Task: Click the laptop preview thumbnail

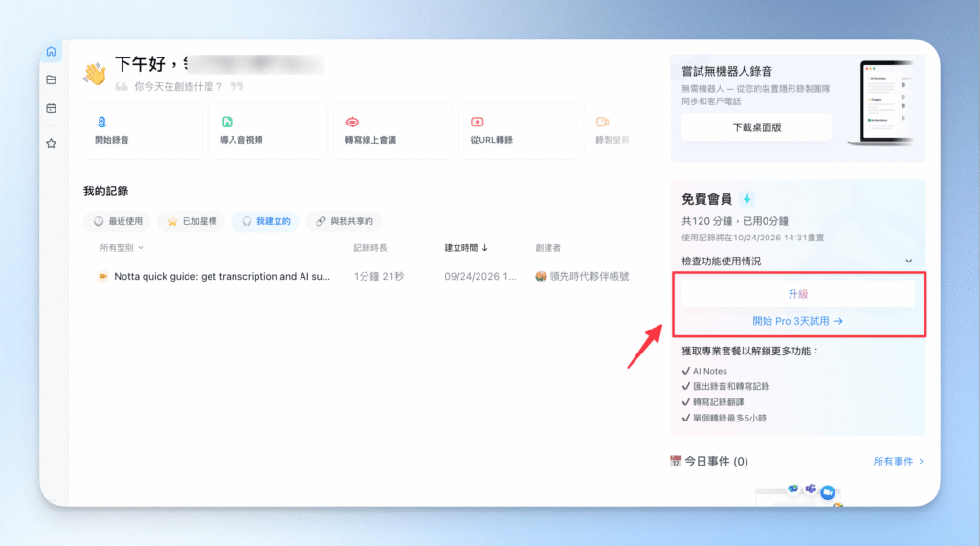Action: click(x=883, y=103)
